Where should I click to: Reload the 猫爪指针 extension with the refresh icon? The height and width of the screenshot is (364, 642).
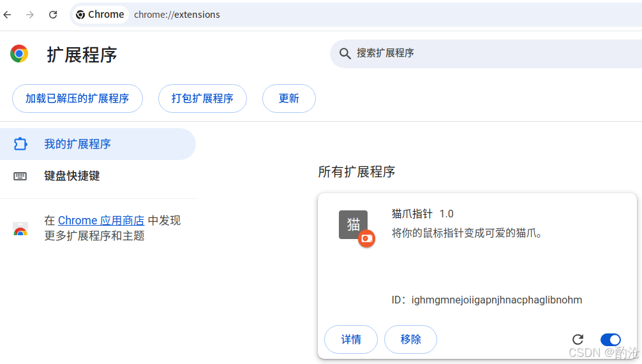click(x=578, y=340)
